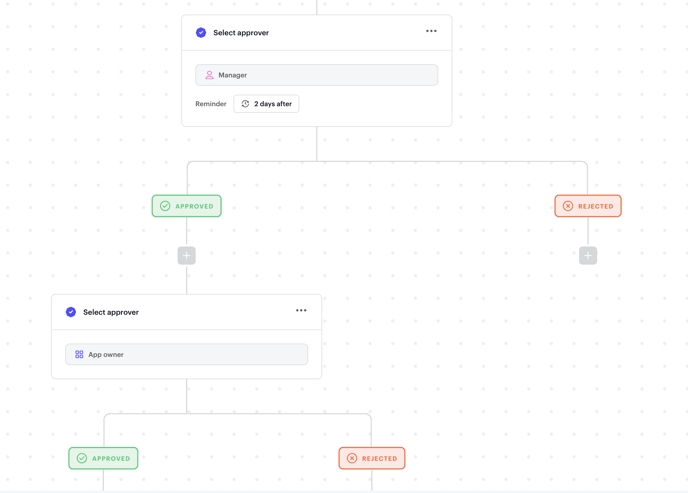Click the upper REJECTED X circle icon

pyautogui.click(x=568, y=206)
